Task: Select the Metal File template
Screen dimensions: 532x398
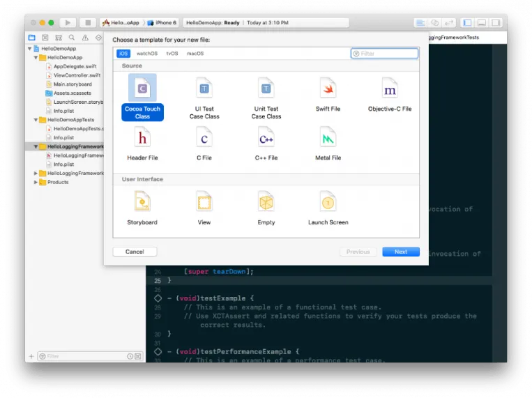Action: pyautogui.click(x=328, y=143)
